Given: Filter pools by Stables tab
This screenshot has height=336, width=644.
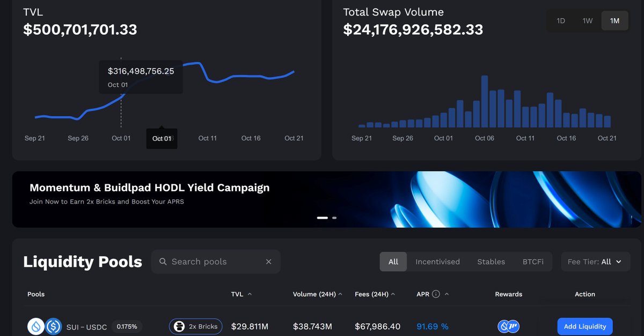Looking at the screenshot, I should pyautogui.click(x=491, y=262).
